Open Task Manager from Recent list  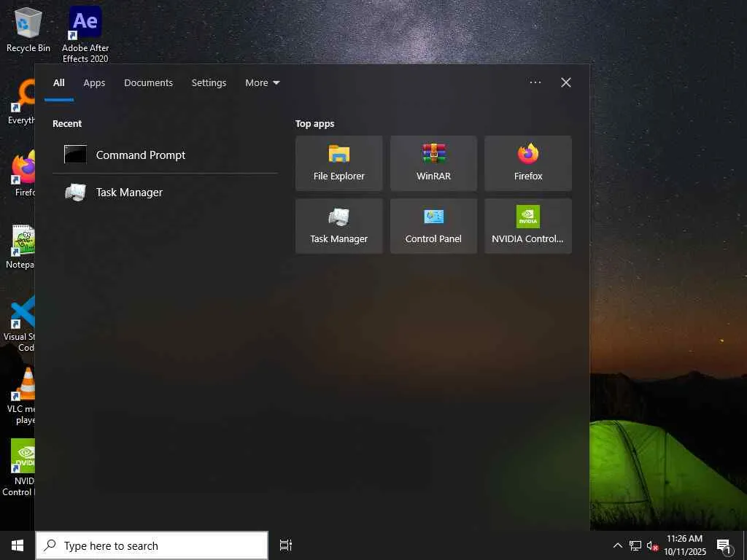tap(165, 192)
